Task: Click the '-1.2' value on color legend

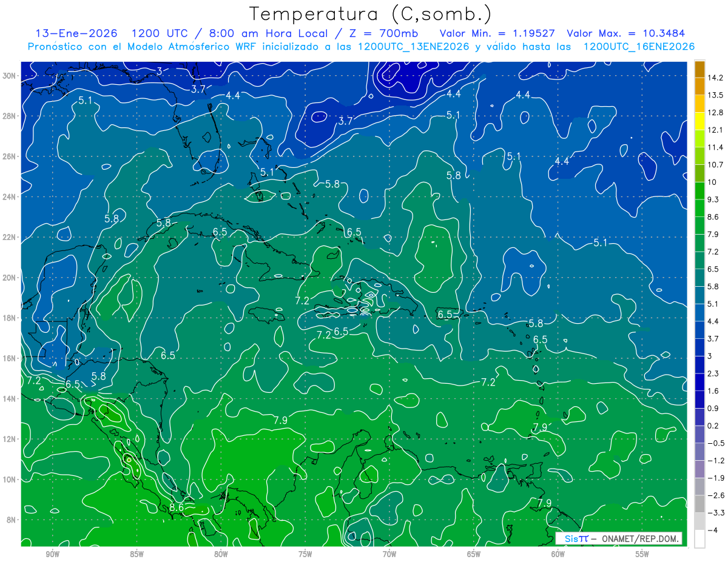Action: pyautogui.click(x=715, y=461)
